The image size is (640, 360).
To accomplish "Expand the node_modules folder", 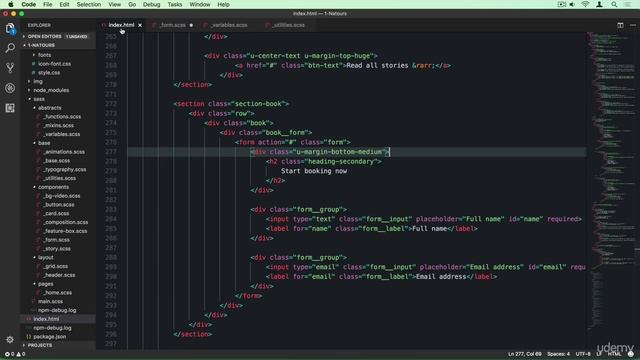I will 51,90.
